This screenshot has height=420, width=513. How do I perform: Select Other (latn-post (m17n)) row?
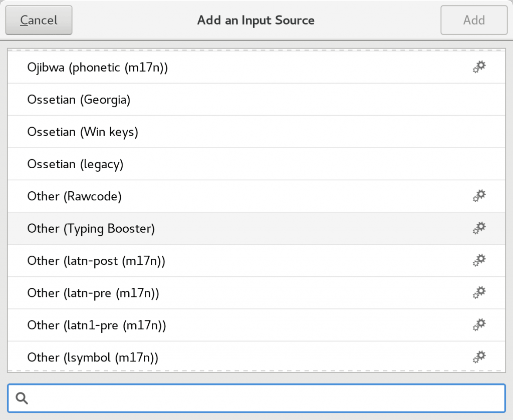[x=96, y=261]
